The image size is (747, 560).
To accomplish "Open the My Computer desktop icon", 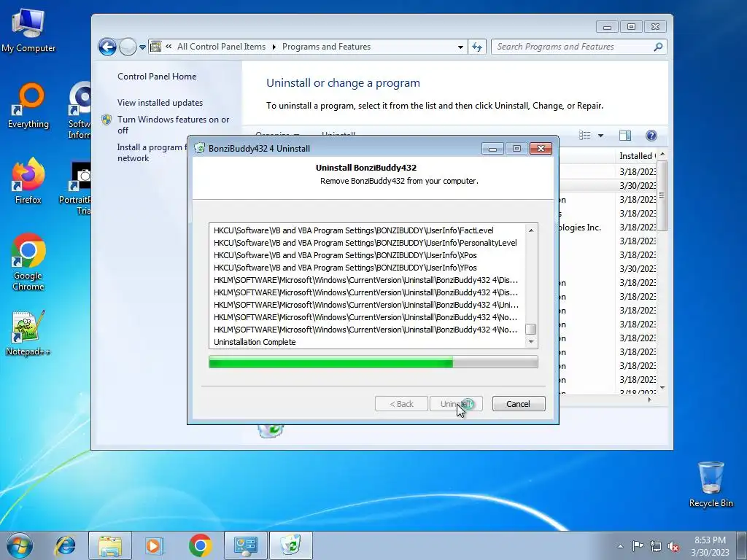I will (x=28, y=31).
